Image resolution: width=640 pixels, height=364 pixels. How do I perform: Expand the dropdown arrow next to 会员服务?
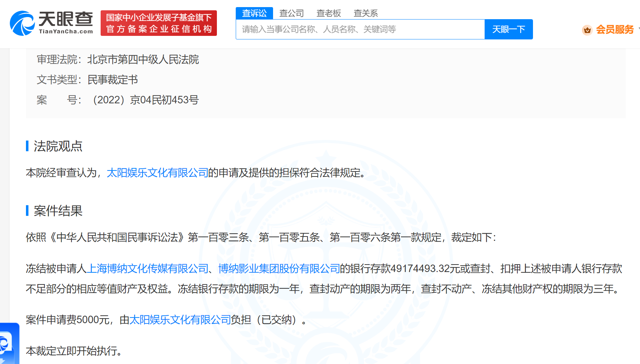click(638, 28)
